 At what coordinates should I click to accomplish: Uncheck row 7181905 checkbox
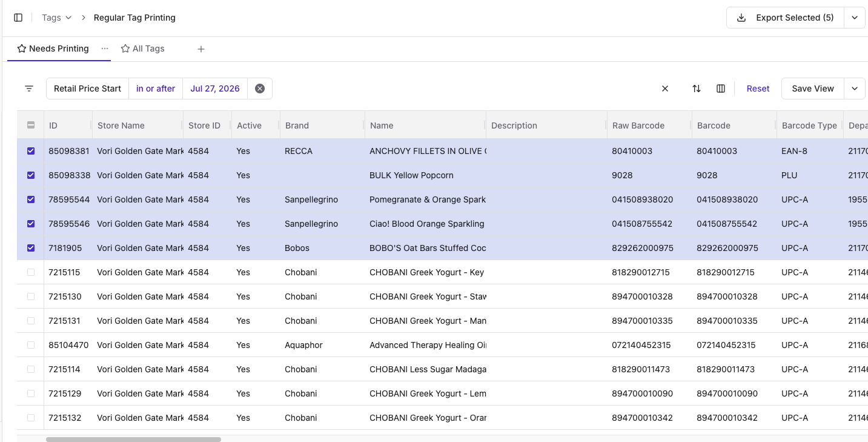point(31,248)
